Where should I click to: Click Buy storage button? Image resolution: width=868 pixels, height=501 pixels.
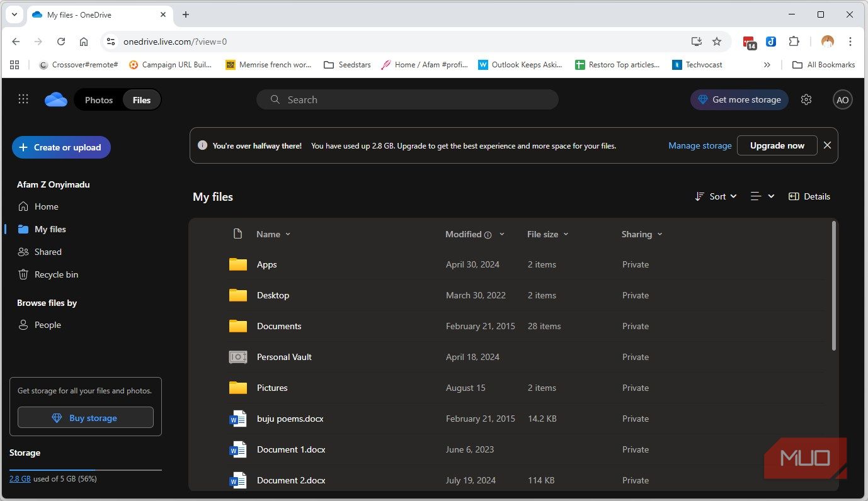pos(86,418)
